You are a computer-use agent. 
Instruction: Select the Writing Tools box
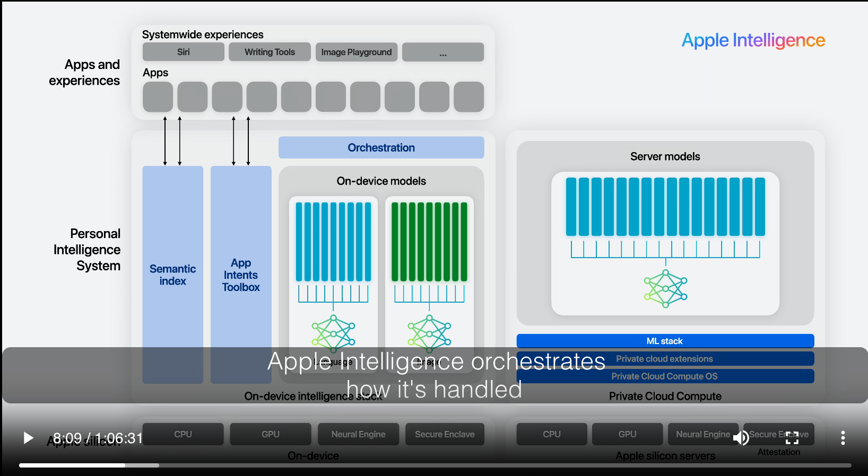click(270, 52)
